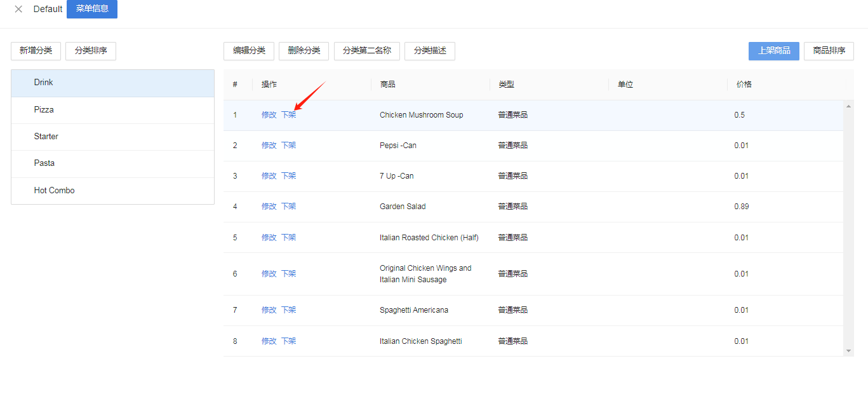
Task: Click 修改 for Pepsi -Can
Action: pos(269,146)
